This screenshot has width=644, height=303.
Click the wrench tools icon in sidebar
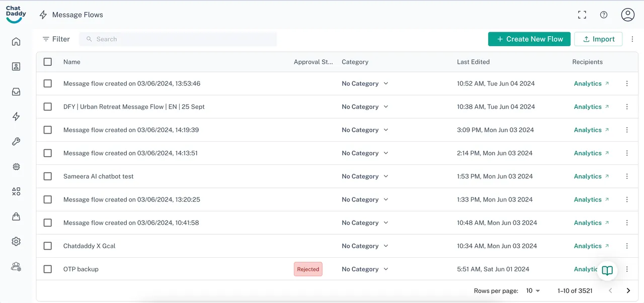coord(16,142)
